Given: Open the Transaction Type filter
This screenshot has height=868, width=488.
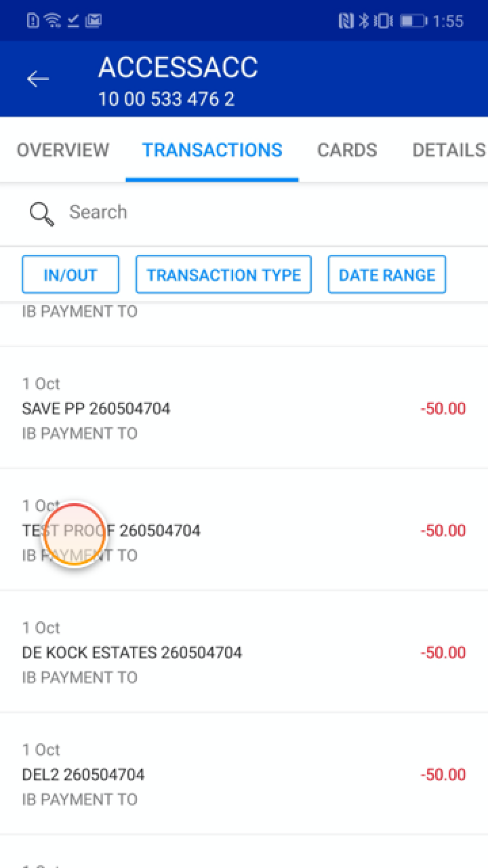Looking at the screenshot, I should (x=224, y=275).
